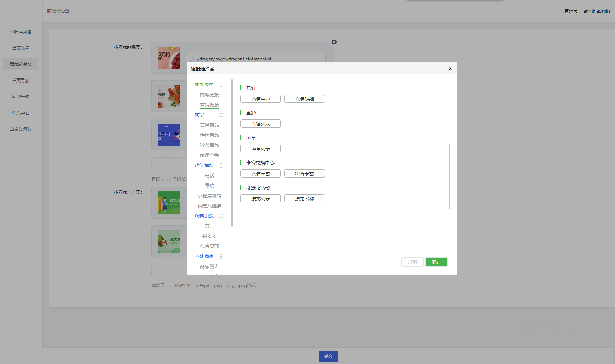Open 首页布局 in left sidebar
The width and height of the screenshot is (615, 364).
coord(21,48)
